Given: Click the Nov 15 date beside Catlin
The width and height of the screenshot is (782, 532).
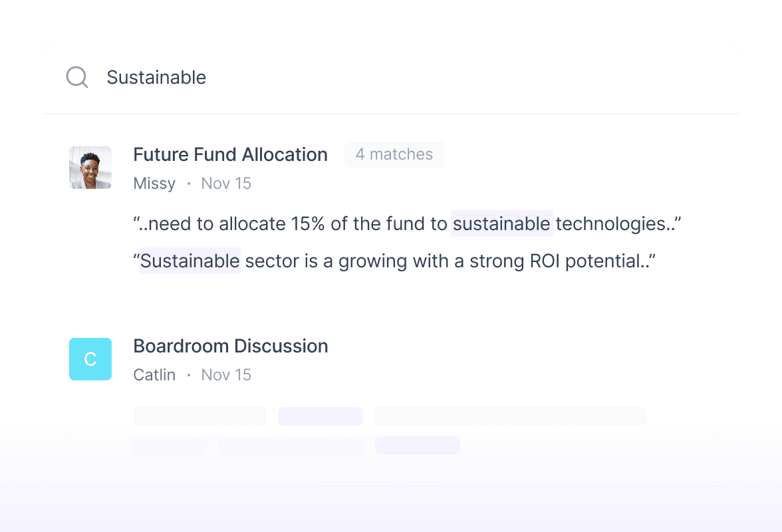Looking at the screenshot, I should click(x=226, y=375).
